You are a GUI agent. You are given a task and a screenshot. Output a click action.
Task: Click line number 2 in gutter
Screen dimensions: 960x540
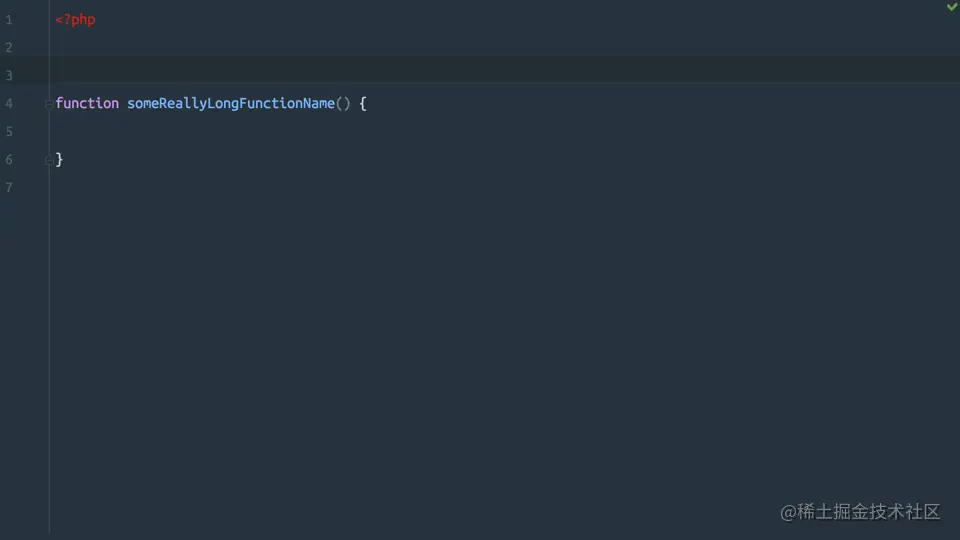pos(9,47)
